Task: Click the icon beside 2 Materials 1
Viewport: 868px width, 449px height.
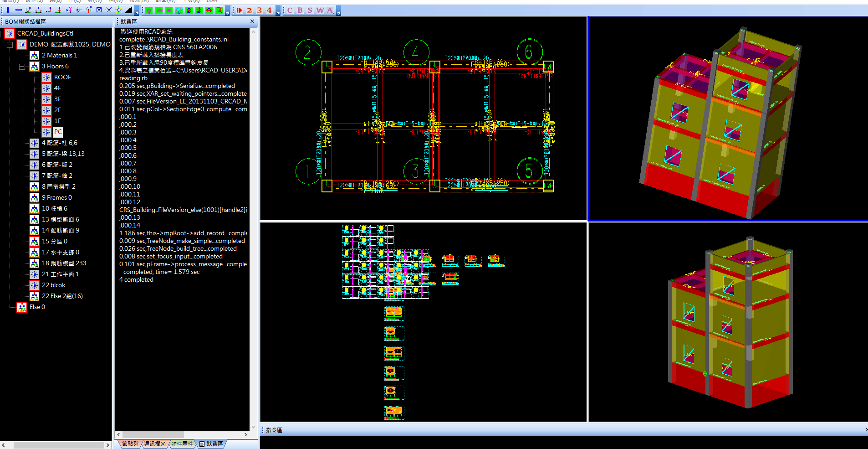Action: pos(34,55)
